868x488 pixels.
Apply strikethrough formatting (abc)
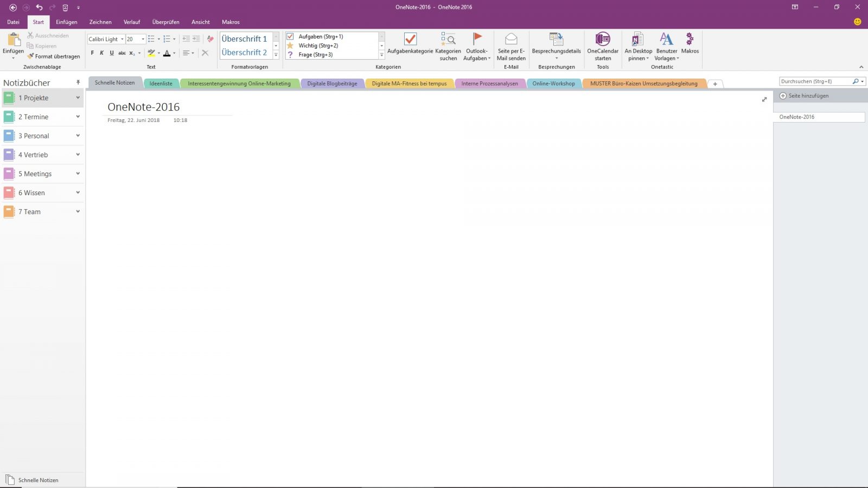122,53
